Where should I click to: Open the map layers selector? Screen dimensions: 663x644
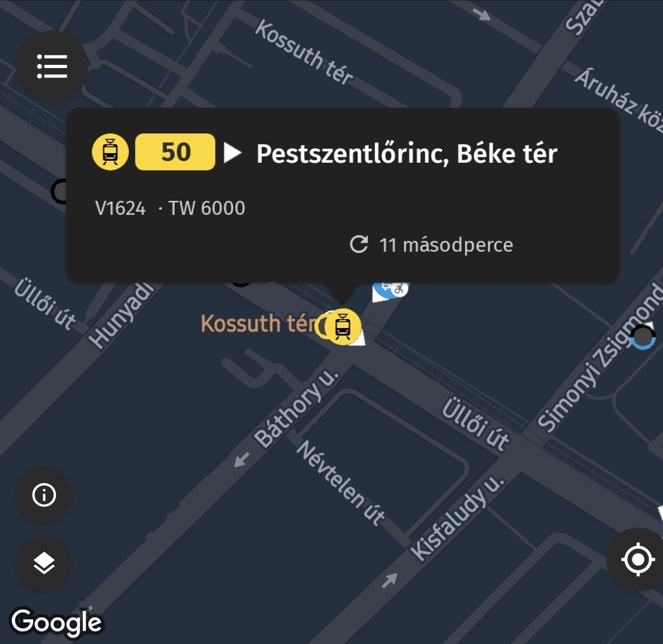(44, 563)
